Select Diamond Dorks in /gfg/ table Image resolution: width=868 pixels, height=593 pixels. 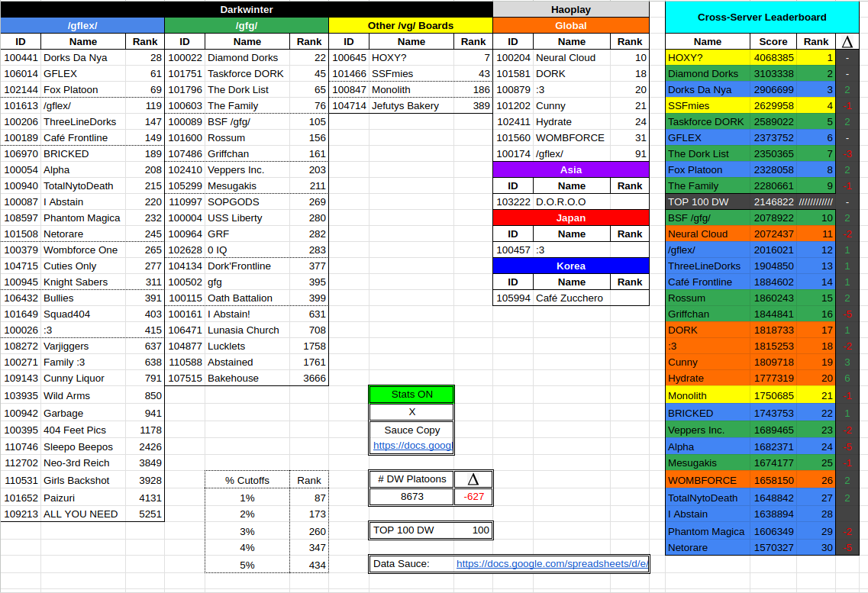coord(247,57)
